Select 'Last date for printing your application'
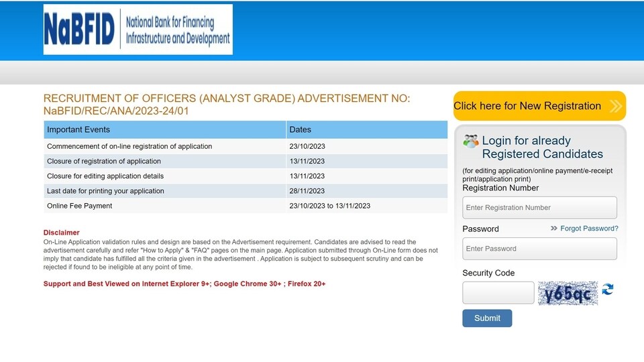644x362 pixels. click(x=105, y=191)
